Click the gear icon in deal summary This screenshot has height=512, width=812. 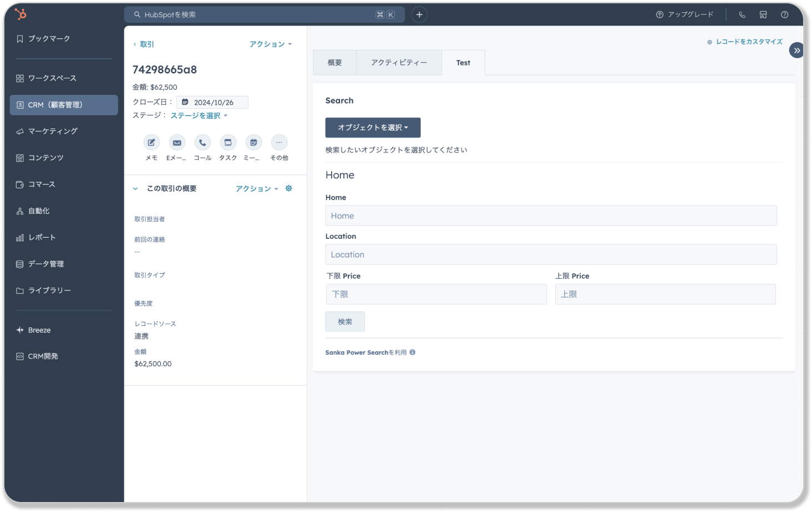288,188
